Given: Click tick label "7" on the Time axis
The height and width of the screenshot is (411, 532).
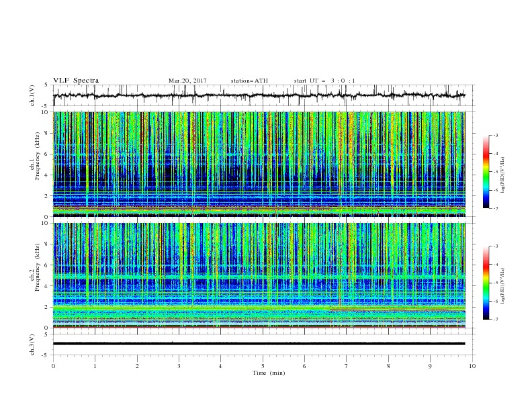Looking at the screenshot, I should click(347, 366).
